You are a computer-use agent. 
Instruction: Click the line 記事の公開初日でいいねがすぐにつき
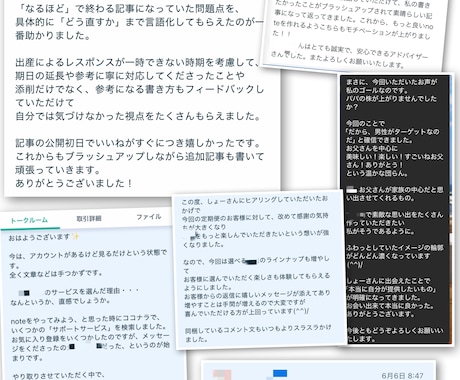[x=138, y=143]
